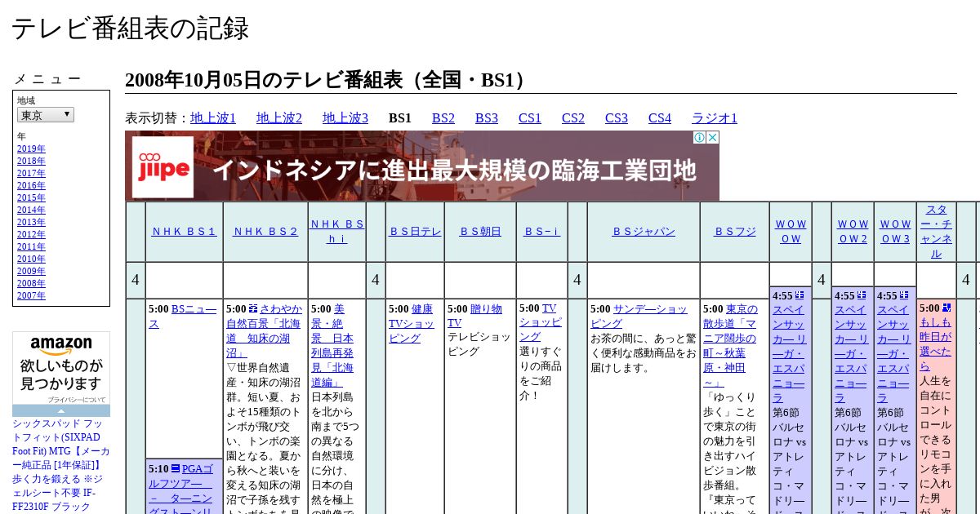Open the 健康TVショッピング program link
Screen dimensions: 980x514
412,324
